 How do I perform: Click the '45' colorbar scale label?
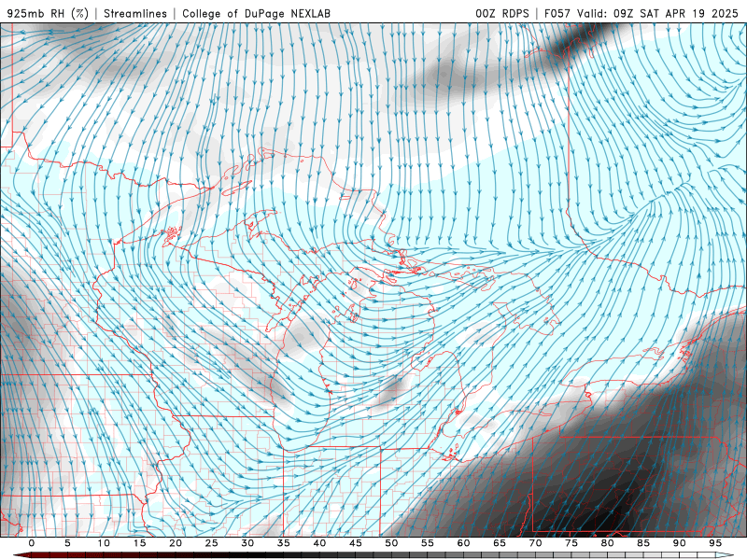356,543
